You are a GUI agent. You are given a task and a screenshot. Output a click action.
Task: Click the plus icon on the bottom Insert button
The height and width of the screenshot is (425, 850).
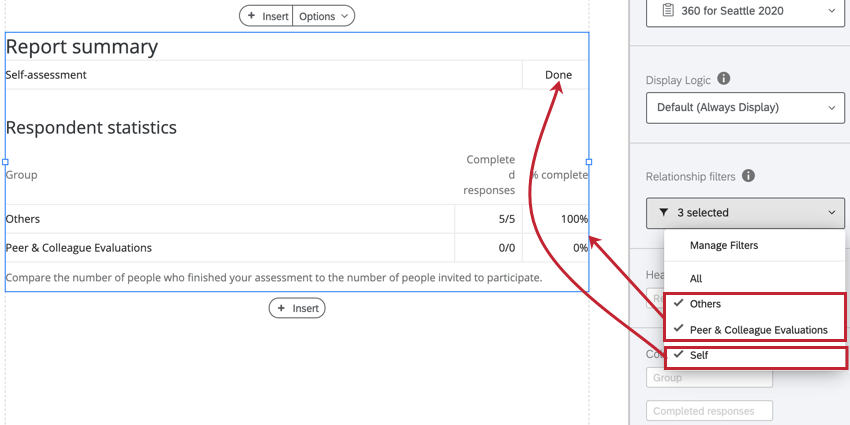281,308
